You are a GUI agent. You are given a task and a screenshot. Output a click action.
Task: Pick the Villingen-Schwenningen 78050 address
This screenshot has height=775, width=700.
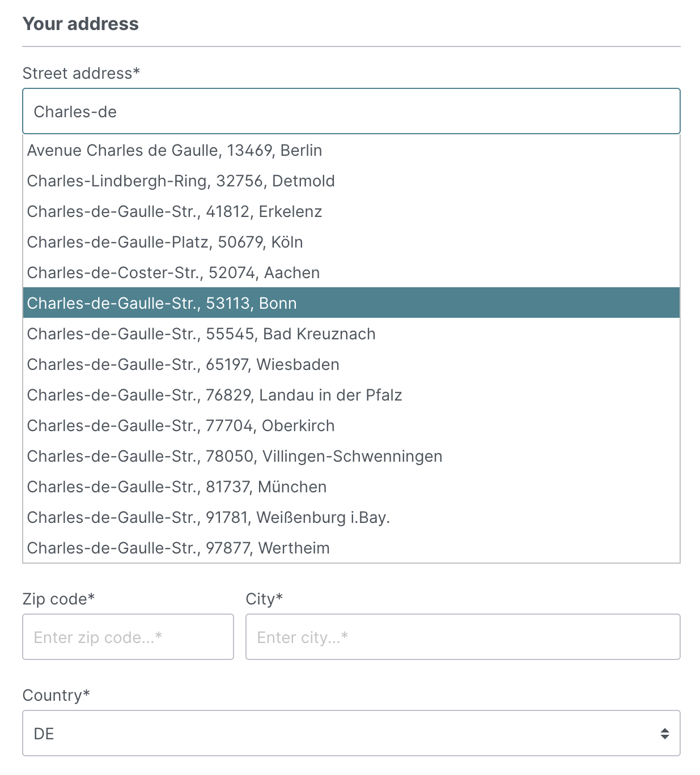point(235,457)
